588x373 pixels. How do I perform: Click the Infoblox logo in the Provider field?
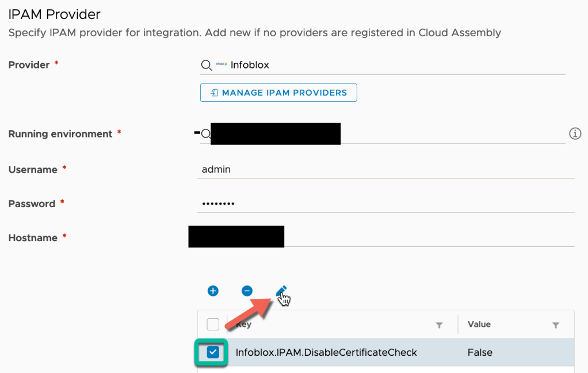click(x=221, y=65)
